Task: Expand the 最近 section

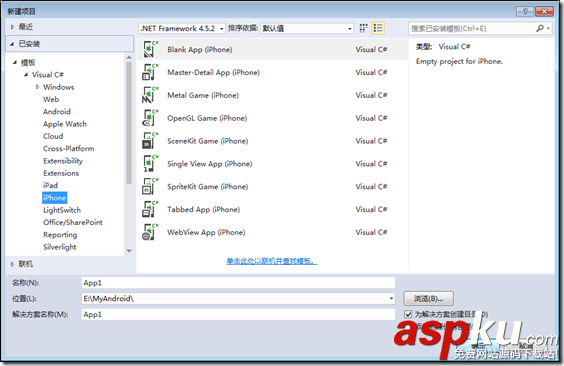Action: click(x=13, y=27)
